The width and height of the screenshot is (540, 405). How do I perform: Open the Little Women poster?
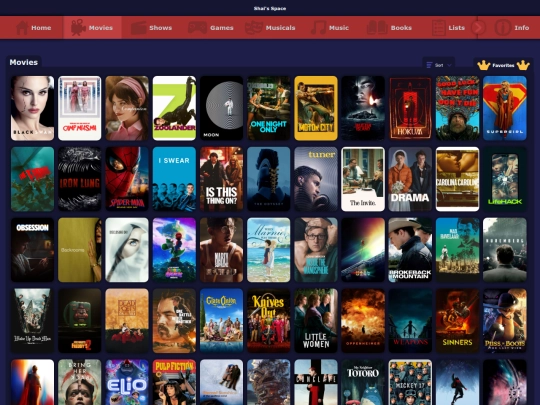[316, 321]
